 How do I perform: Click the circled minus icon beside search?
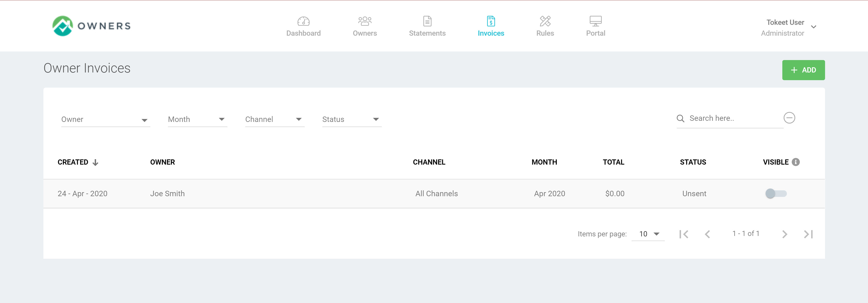click(x=789, y=118)
